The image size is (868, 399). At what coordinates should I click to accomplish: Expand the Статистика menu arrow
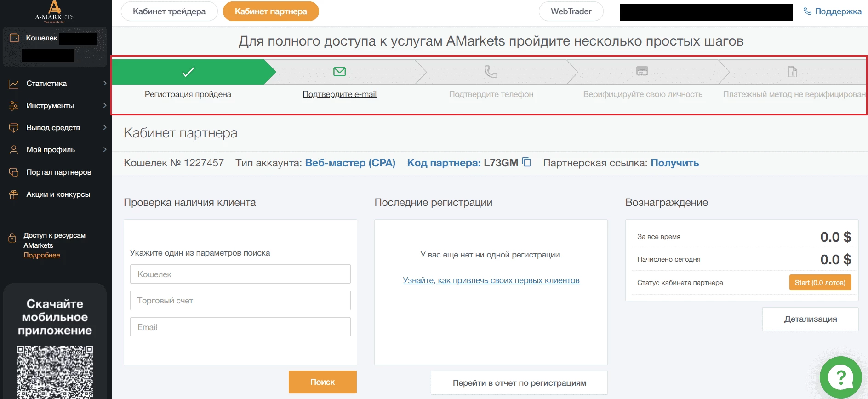pos(105,84)
